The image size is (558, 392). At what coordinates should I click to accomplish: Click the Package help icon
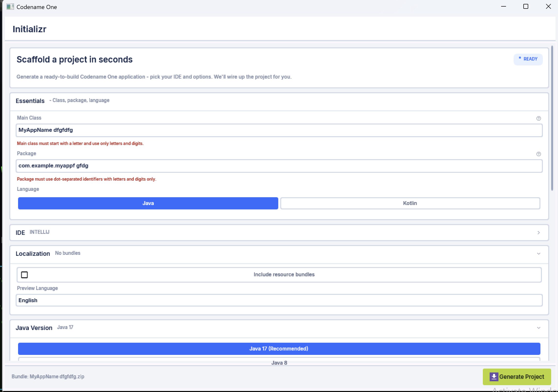point(538,154)
